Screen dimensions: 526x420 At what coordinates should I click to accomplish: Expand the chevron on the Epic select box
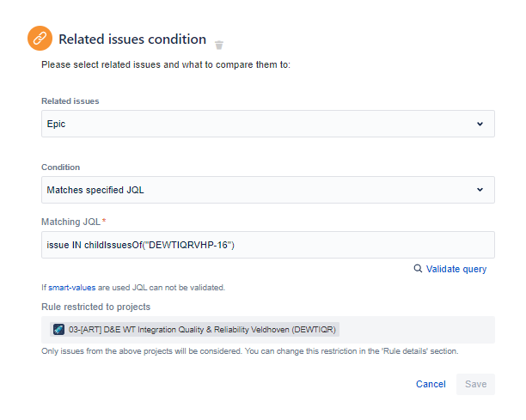[480, 124]
